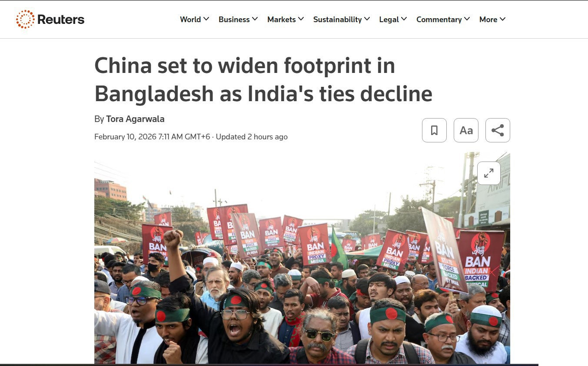Select the Markets navigation item
The height and width of the screenshot is (366, 588).
(x=281, y=20)
